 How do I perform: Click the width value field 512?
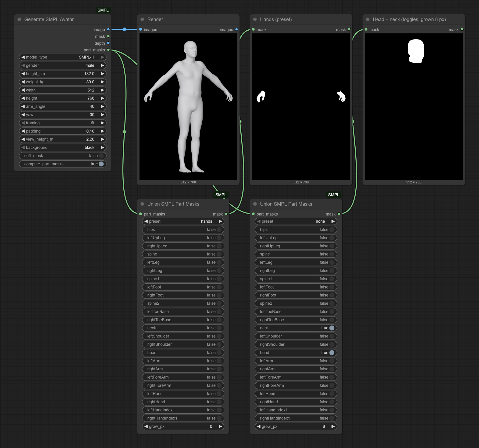point(63,90)
